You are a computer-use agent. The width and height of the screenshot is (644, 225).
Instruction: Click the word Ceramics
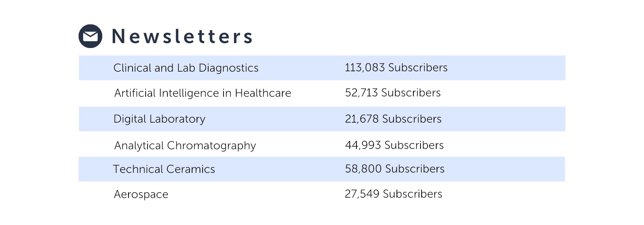tap(191, 169)
